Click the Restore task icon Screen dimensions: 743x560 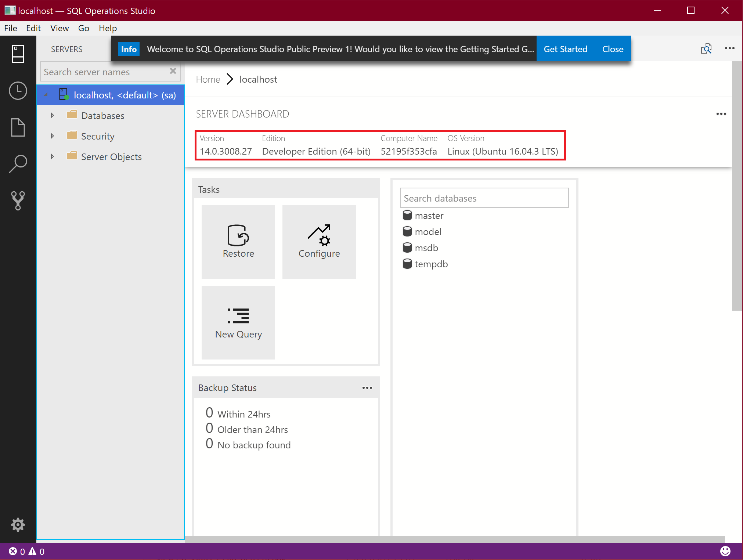pyautogui.click(x=238, y=235)
